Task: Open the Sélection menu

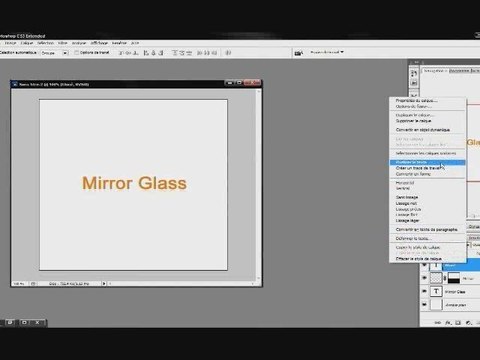Action: 45,43
